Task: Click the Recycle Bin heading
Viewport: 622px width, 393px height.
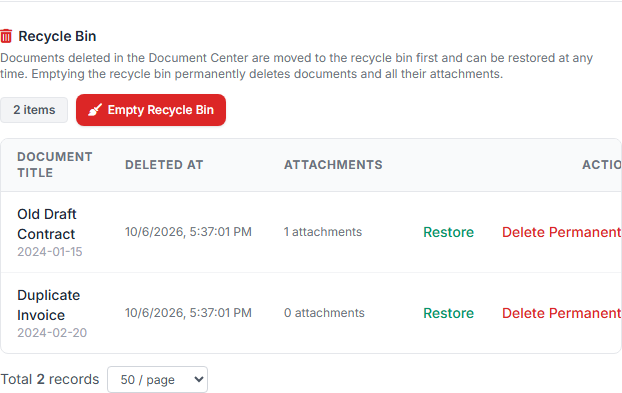Action: pos(57,36)
